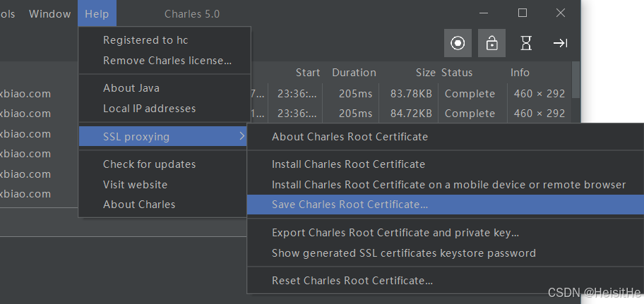644x304 pixels.
Task: Sort by the Start column header
Action: click(308, 73)
